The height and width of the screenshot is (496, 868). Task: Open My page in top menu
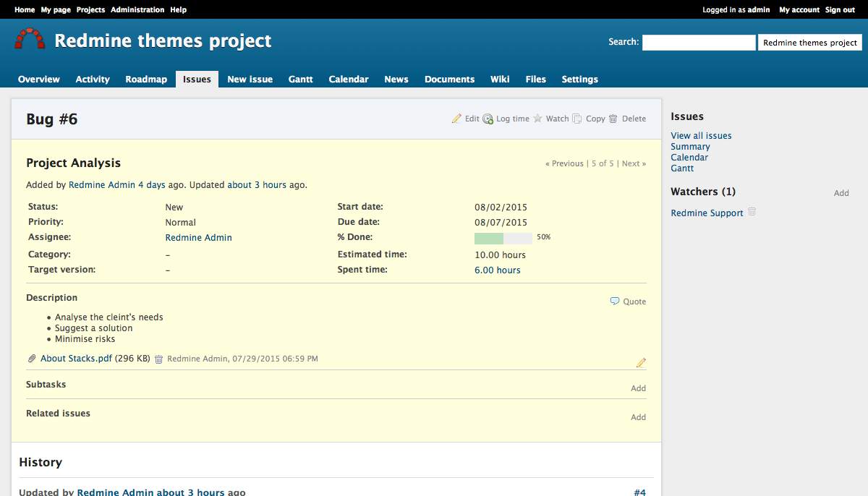[56, 10]
